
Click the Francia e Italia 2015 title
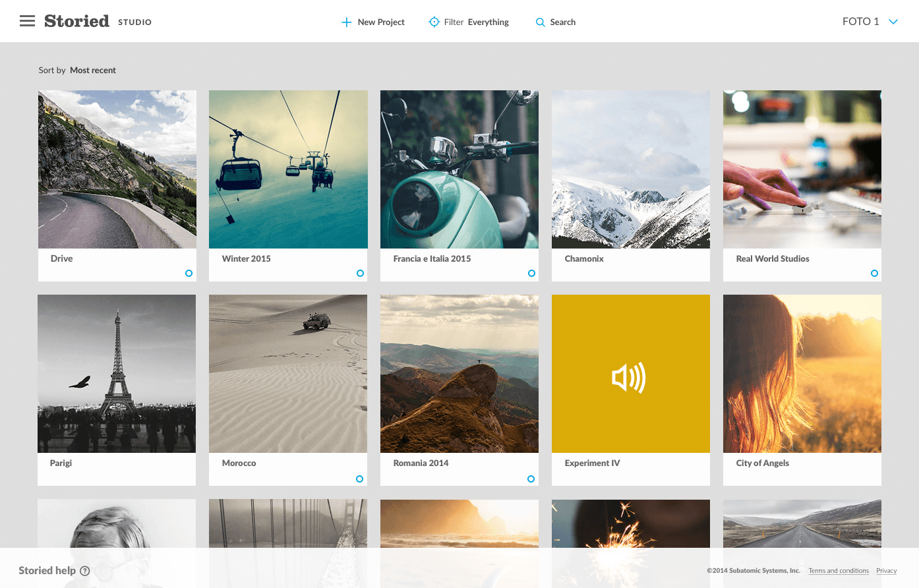click(432, 258)
